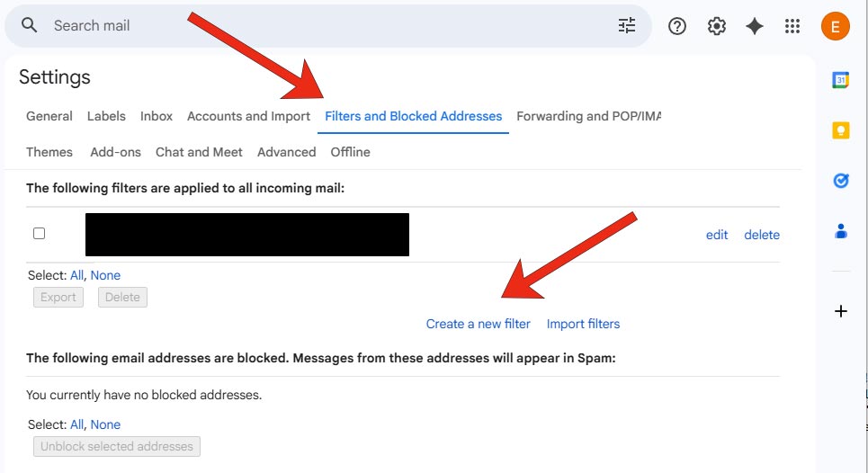Click the plus get add-ons icon
Image resolution: width=868 pixels, height=473 pixels.
(840, 311)
